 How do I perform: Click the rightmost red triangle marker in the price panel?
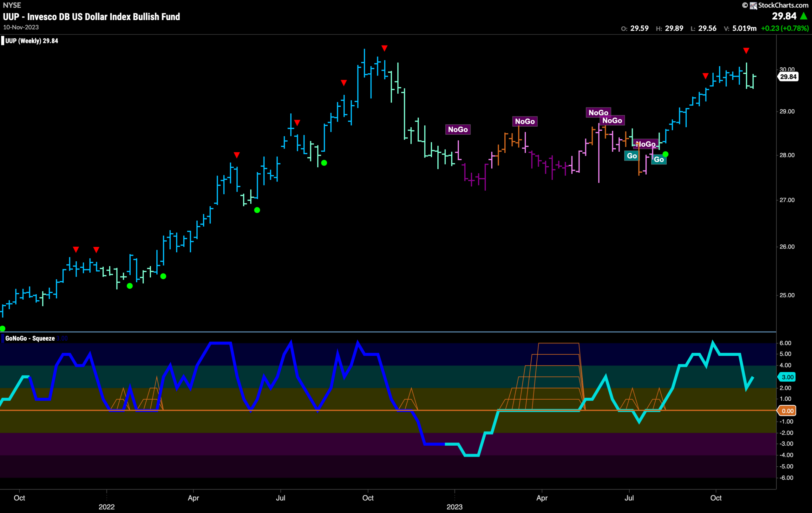pos(746,50)
